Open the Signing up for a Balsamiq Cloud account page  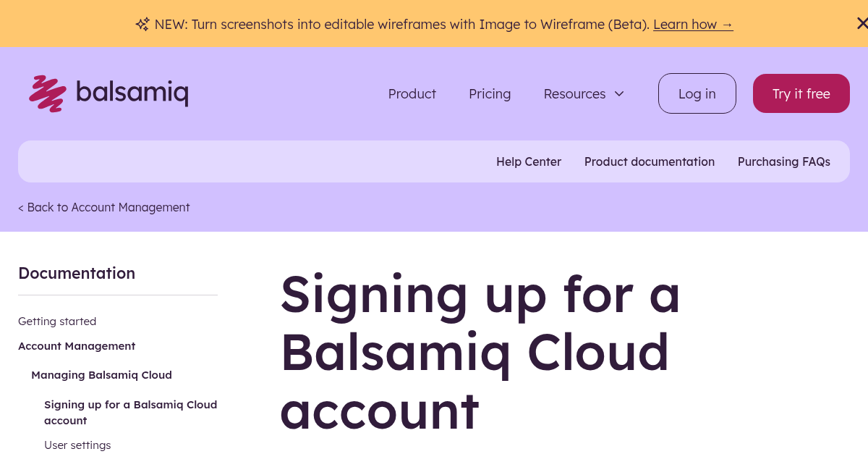click(130, 412)
